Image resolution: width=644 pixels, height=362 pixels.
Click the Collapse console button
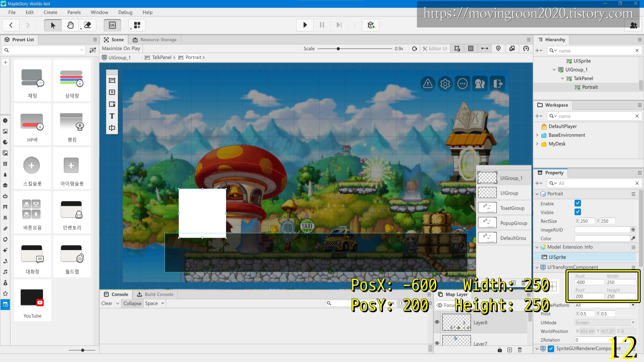click(x=132, y=303)
